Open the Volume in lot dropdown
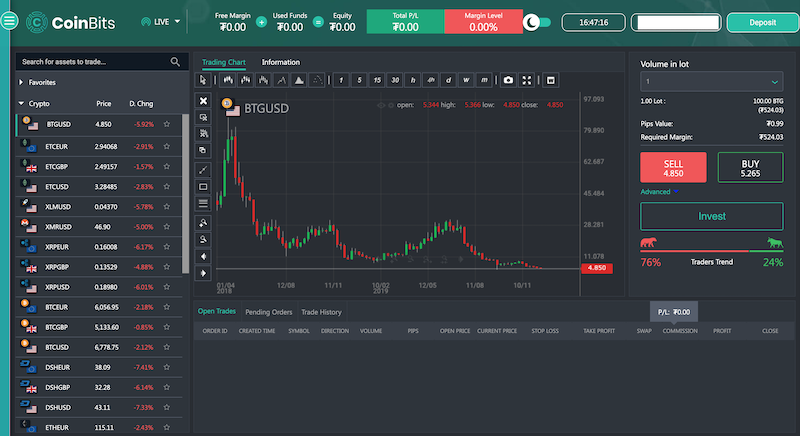Viewport: 800px width, 436px height. 711,82
